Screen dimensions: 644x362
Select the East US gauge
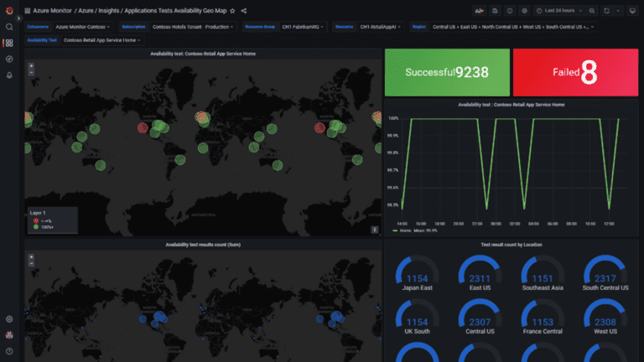pos(480,273)
